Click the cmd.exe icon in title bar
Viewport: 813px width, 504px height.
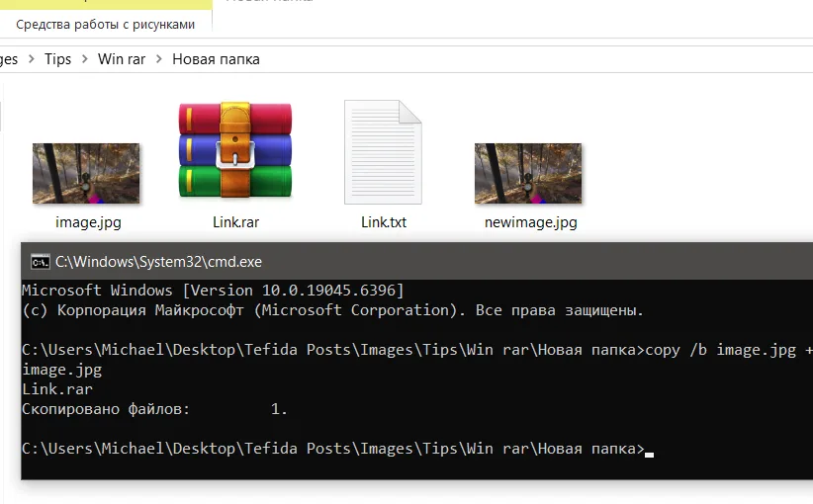[40, 262]
